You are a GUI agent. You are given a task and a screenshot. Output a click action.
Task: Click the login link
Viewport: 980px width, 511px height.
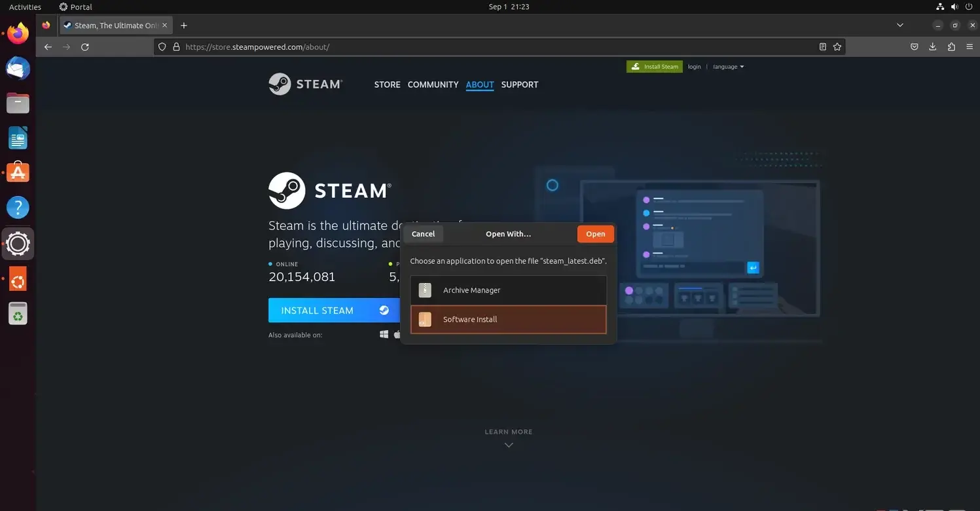(694, 67)
